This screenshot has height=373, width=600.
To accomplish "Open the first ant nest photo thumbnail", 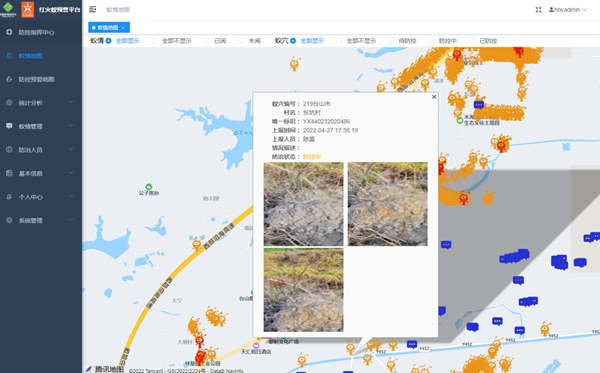I will pyautogui.click(x=303, y=204).
